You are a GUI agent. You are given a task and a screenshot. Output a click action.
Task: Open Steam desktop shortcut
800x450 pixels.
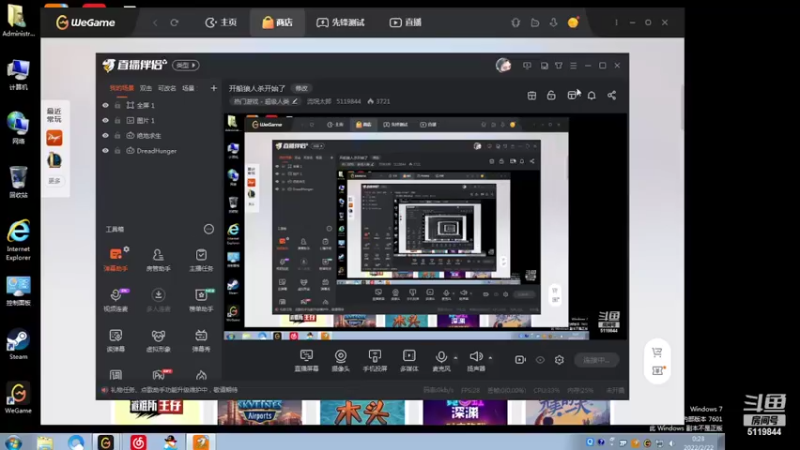click(x=18, y=344)
